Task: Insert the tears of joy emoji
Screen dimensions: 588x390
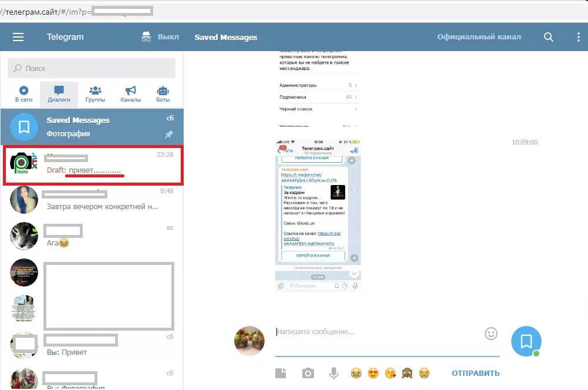Action: pos(356,373)
